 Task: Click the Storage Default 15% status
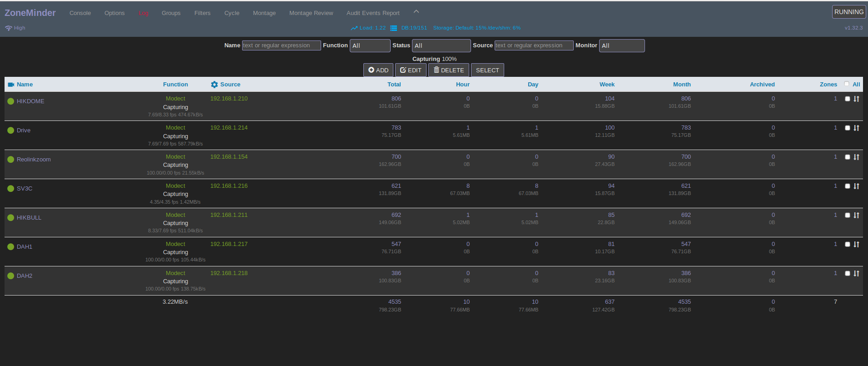(x=460, y=28)
